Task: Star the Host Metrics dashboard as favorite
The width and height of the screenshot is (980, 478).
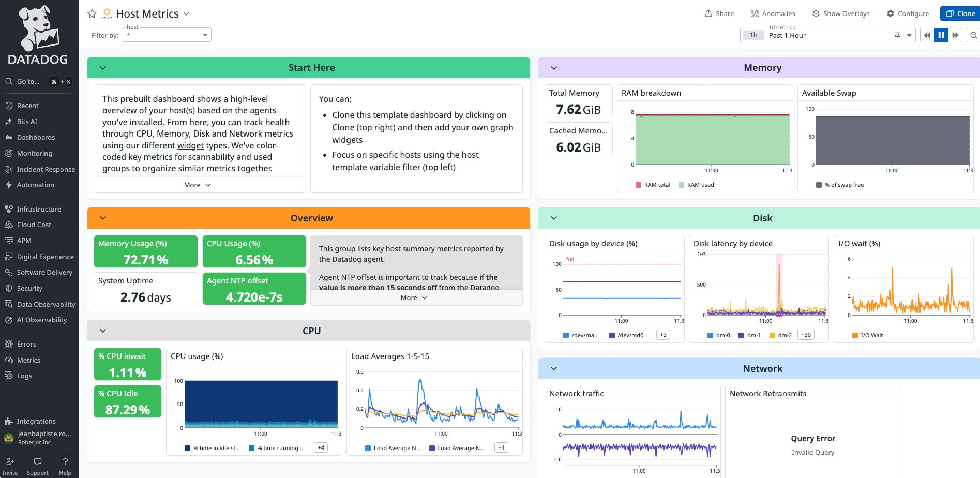Action: [92, 14]
